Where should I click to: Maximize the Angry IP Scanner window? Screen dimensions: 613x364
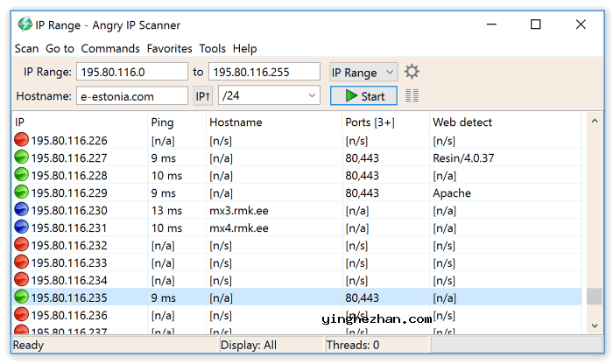(x=536, y=24)
